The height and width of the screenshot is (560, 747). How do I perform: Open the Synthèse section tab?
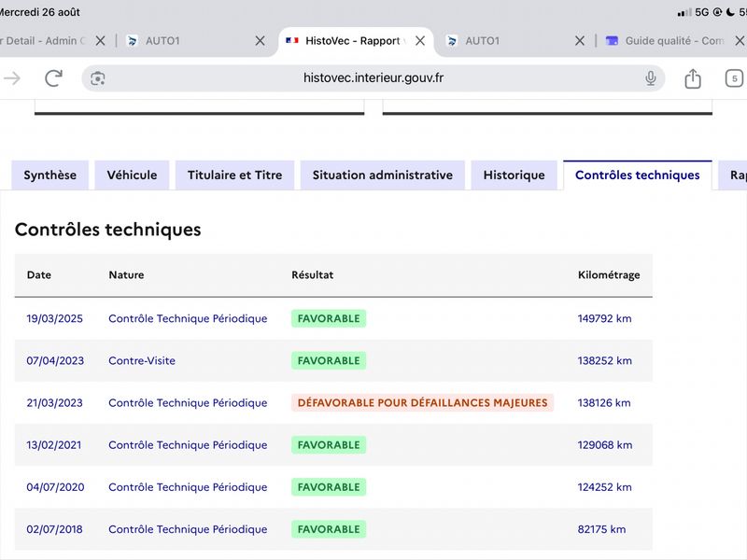click(x=50, y=175)
